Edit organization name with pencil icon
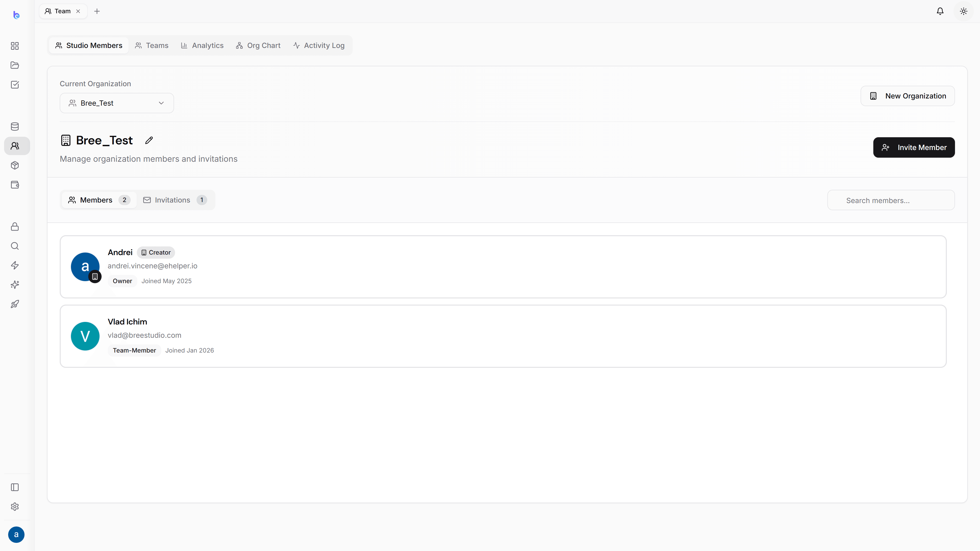Image resolution: width=980 pixels, height=551 pixels. click(x=149, y=140)
